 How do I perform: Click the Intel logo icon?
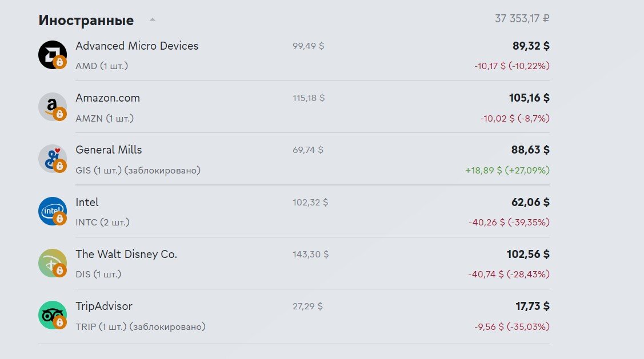click(x=52, y=211)
